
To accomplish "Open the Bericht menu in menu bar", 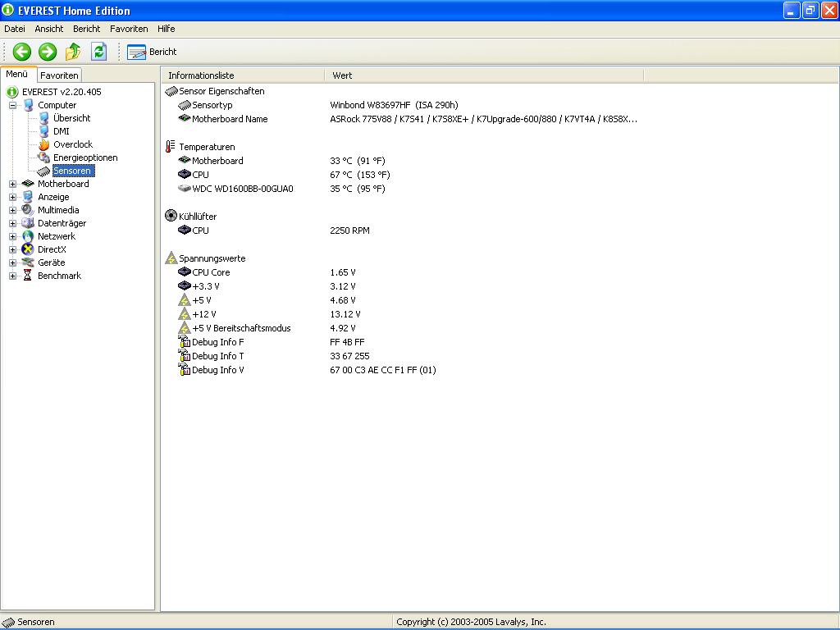I will click(x=87, y=29).
